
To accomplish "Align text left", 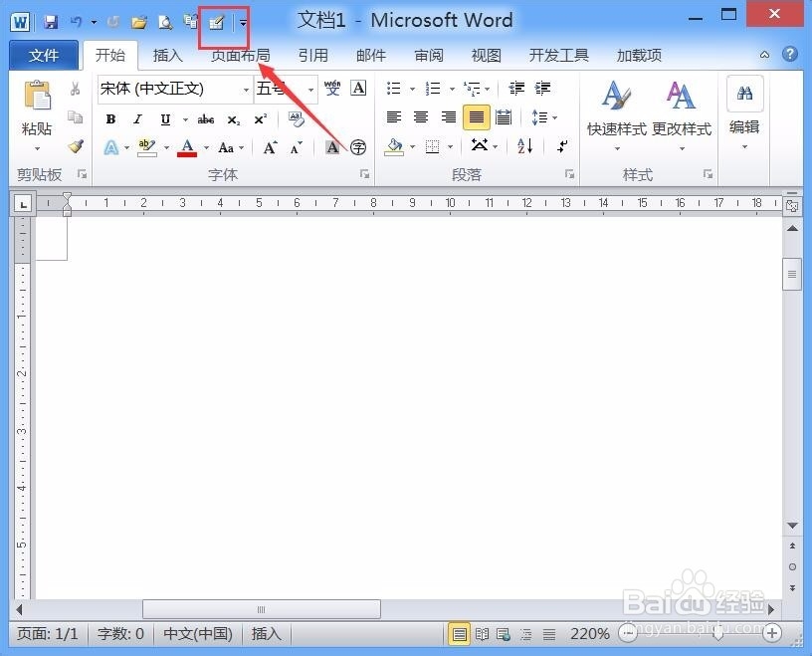I will 394,117.
